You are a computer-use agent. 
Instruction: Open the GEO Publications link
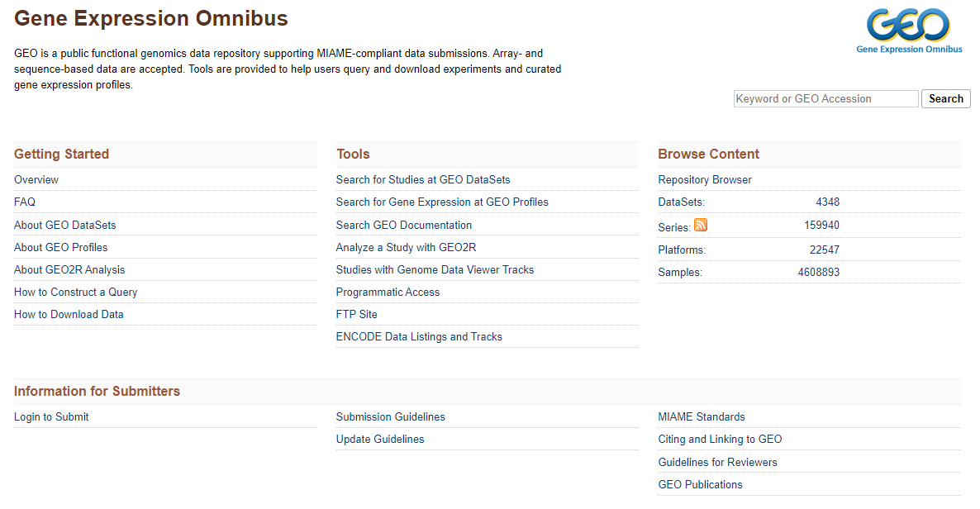click(700, 484)
